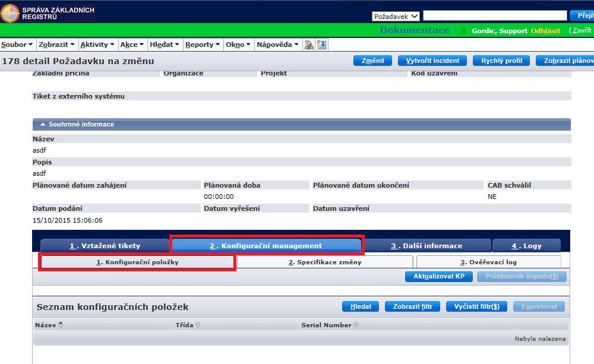
Task: Open the Zobrazit menu
Action: coord(56,45)
